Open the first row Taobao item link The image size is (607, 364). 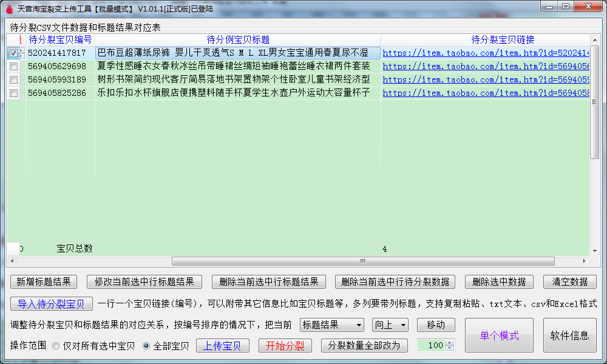click(486, 53)
